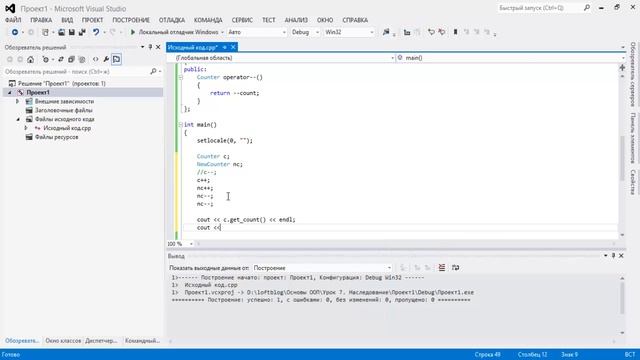Toggle word wrap in the Output panel
The height and width of the screenshot is (360, 640).
pos(456,268)
